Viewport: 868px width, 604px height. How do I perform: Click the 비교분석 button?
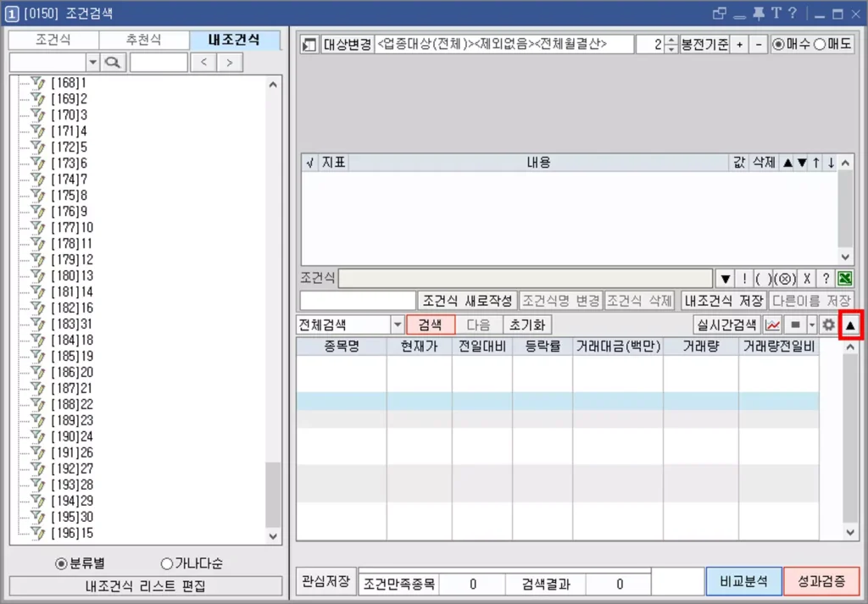pyautogui.click(x=744, y=581)
